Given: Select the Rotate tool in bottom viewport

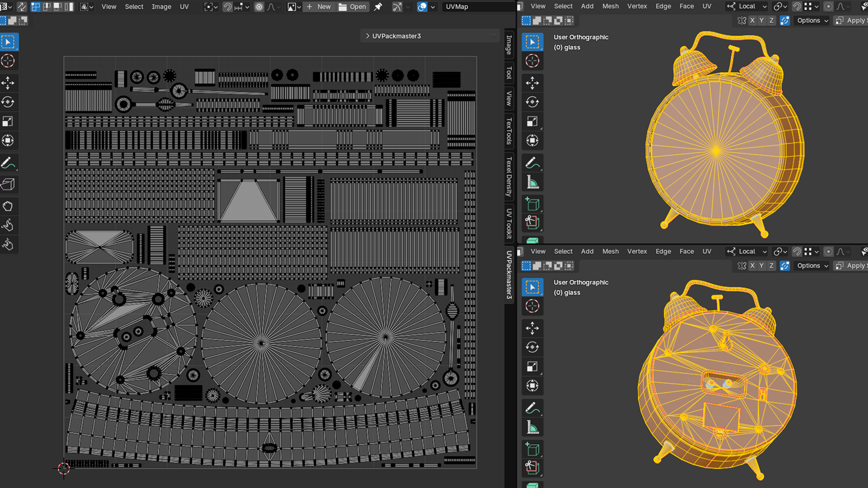Looking at the screenshot, I should point(532,347).
